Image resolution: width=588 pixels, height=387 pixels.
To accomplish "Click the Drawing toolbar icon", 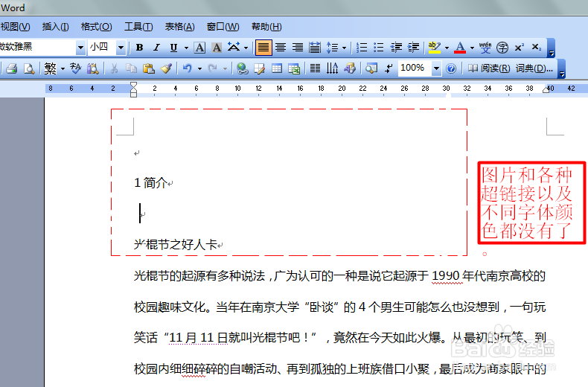I will tap(350, 68).
